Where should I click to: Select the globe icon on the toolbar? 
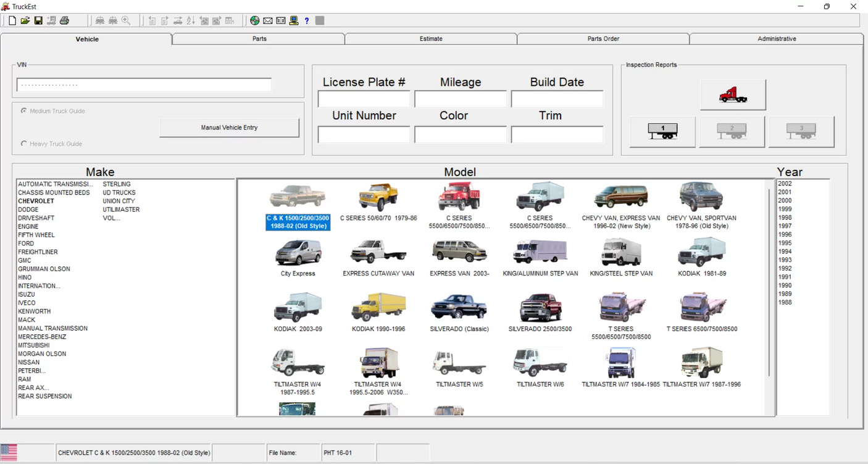(x=254, y=20)
